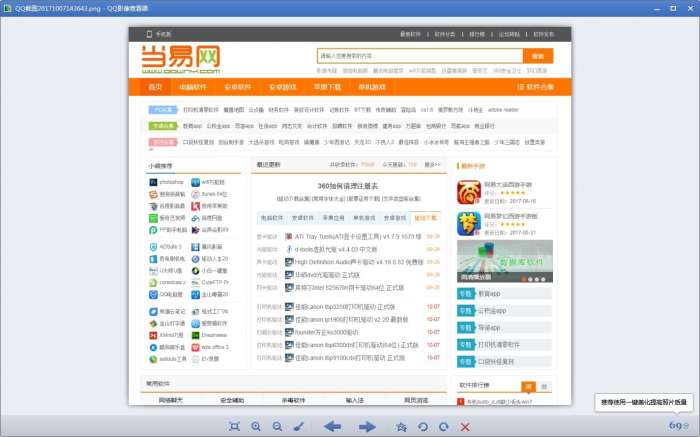700x437 pixels.
Task: Go to previous image with left arrow
Action: (332, 427)
